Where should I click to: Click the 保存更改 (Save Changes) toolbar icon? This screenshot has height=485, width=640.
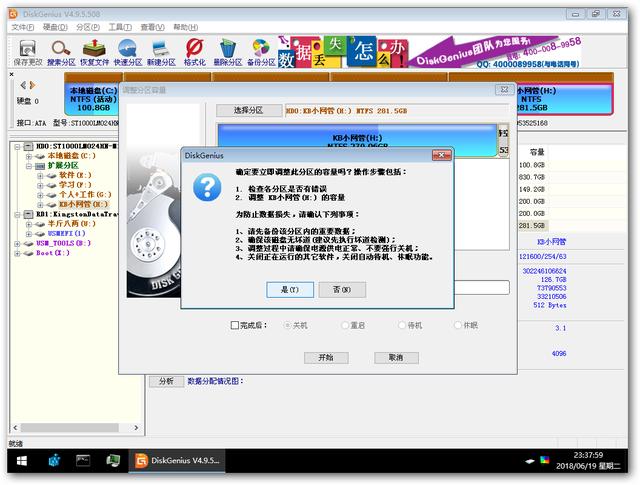[27, 50]
